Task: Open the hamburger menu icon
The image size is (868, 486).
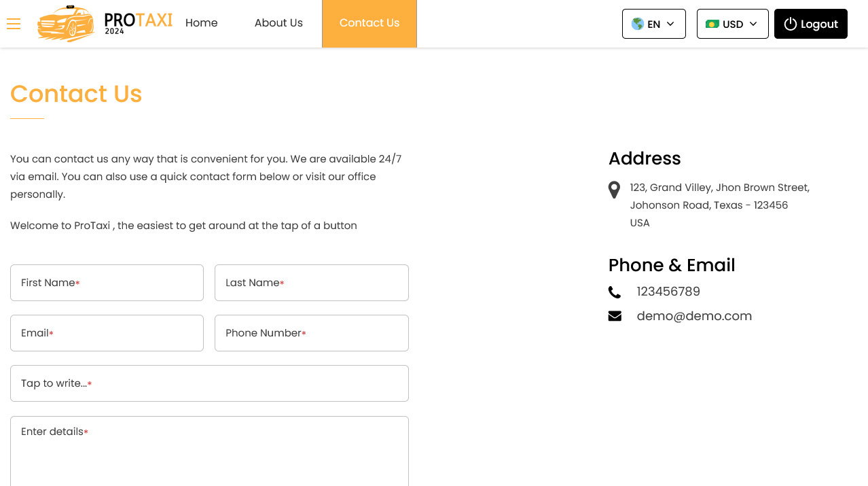Action: pos(14,24)
